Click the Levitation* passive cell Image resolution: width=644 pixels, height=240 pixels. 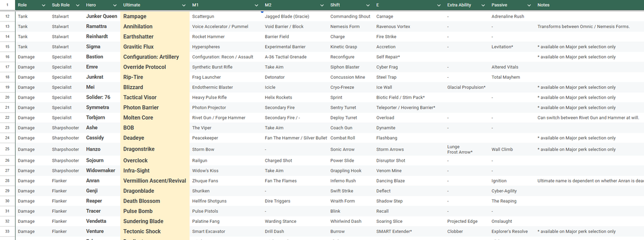(x=512, y=47)
